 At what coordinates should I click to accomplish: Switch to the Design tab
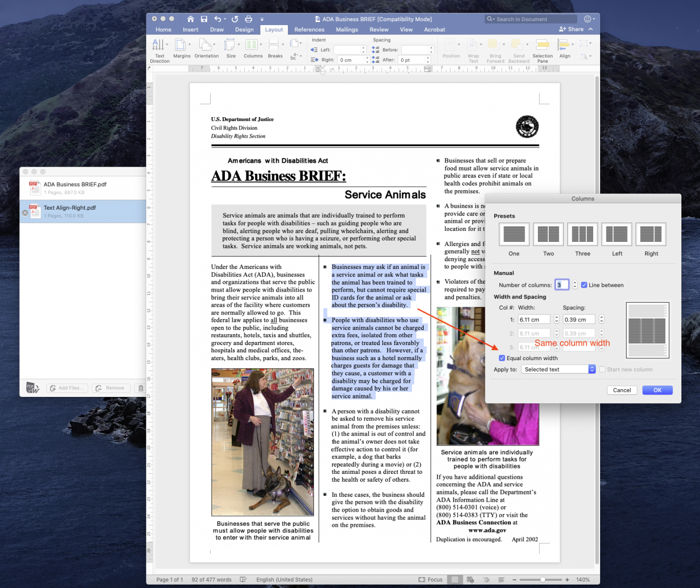(x=244, y=30)
